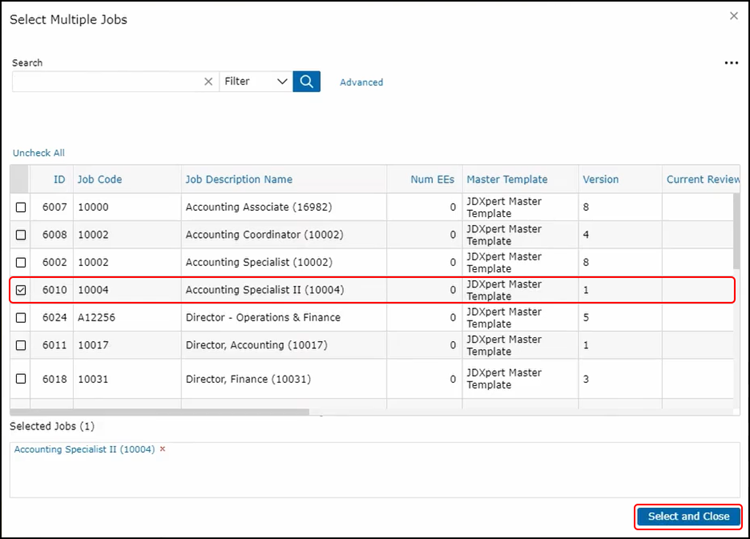Tick the Director, Finance (10031) checkbox
The height and width of the screenshot is (539, 750).
pyautogui.click(x=21, y=379)
